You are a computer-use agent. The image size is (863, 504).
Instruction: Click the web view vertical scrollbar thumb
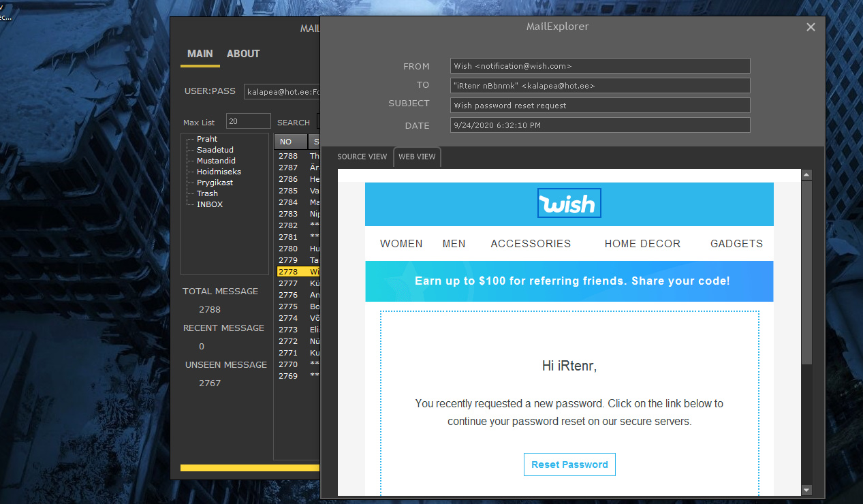coord(806,272)
